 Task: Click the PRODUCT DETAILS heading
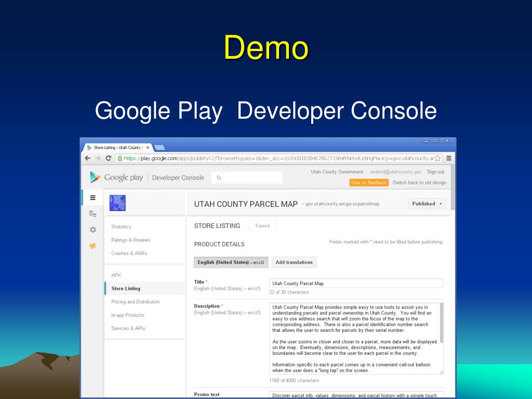click(x=219, y=244)
